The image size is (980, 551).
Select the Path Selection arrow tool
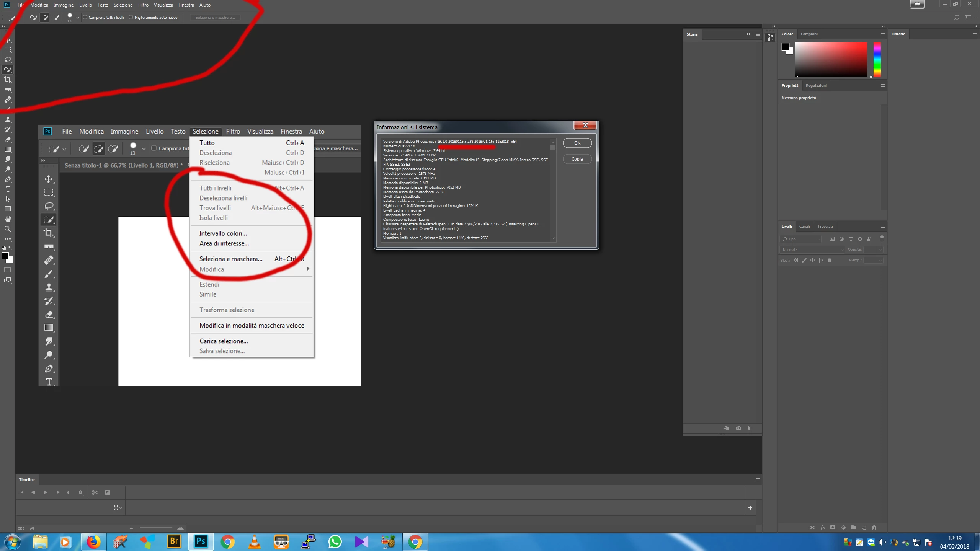(8, 199)
